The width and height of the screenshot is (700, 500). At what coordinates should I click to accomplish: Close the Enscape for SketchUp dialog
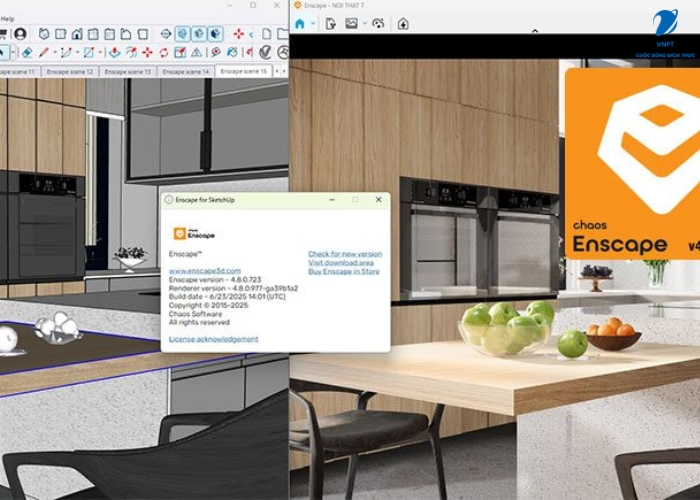379,200
